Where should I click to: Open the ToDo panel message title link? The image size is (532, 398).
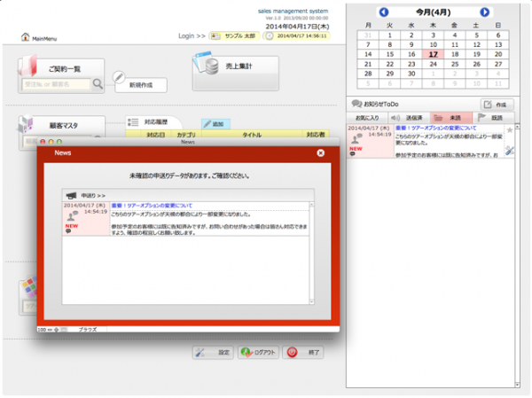coord(436,128)
